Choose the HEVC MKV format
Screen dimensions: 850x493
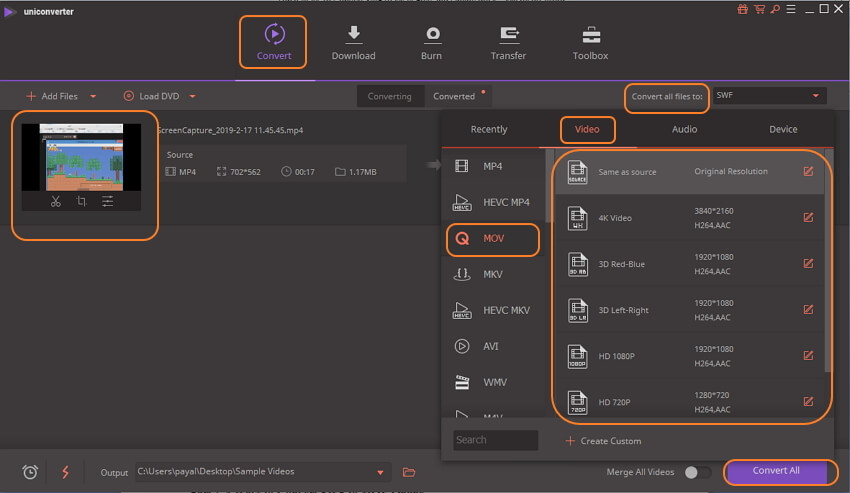coord(493,310)
